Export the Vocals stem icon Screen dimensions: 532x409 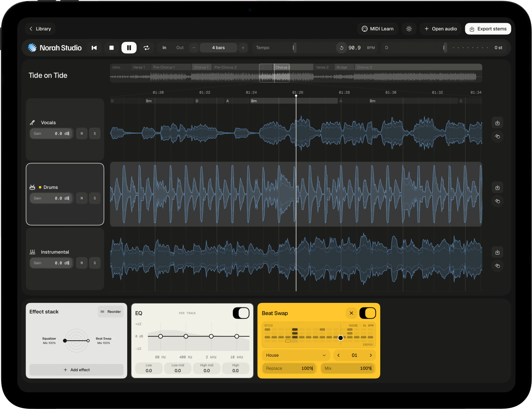tap(497, 123)
